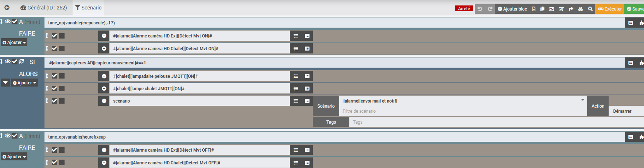Click the export share arrow icon
Viewport: 644px width, 168px height.
(571, 9)
